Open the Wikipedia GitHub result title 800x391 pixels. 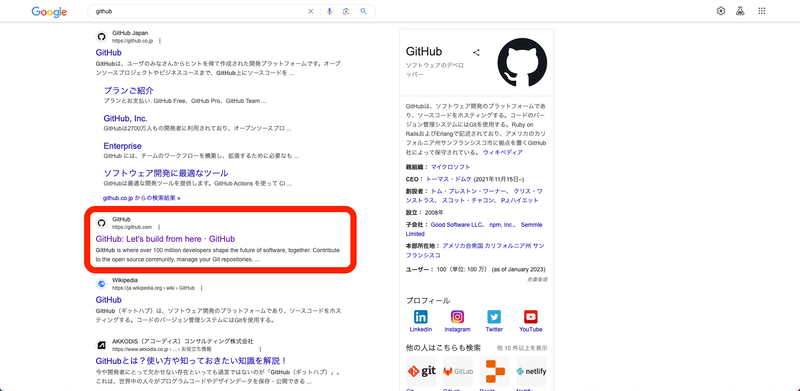[108, 300]
